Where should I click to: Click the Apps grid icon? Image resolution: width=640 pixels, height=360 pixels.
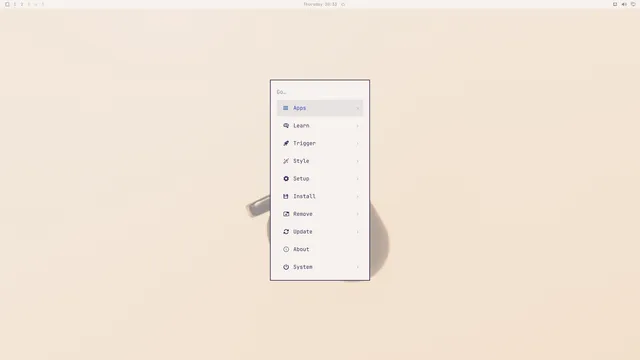pos(286,108)
